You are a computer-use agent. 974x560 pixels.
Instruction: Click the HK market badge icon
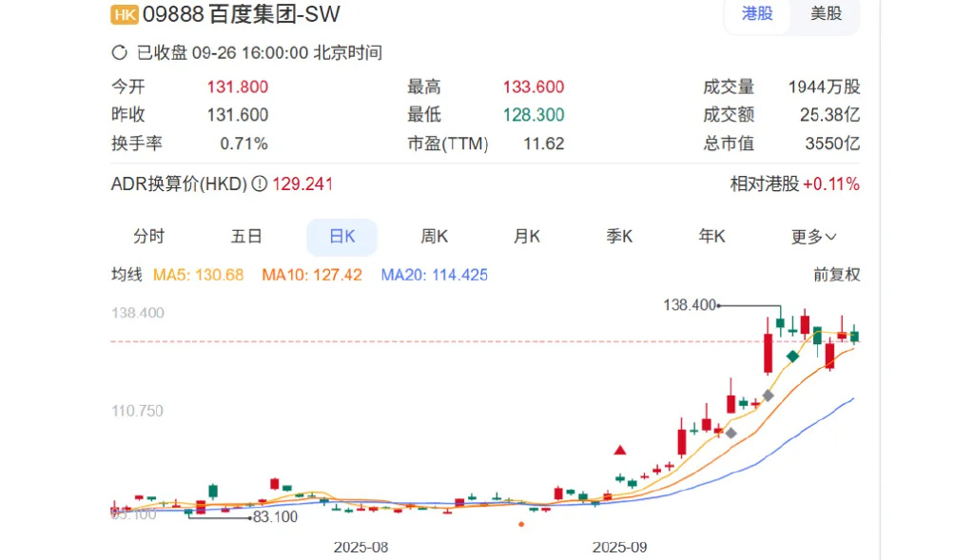coord(125,15)
